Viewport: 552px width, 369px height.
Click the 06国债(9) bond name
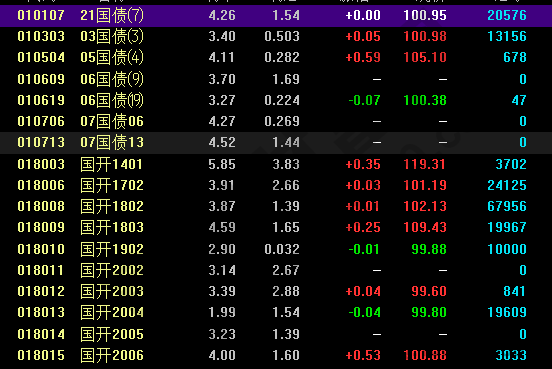pos(112,79)
